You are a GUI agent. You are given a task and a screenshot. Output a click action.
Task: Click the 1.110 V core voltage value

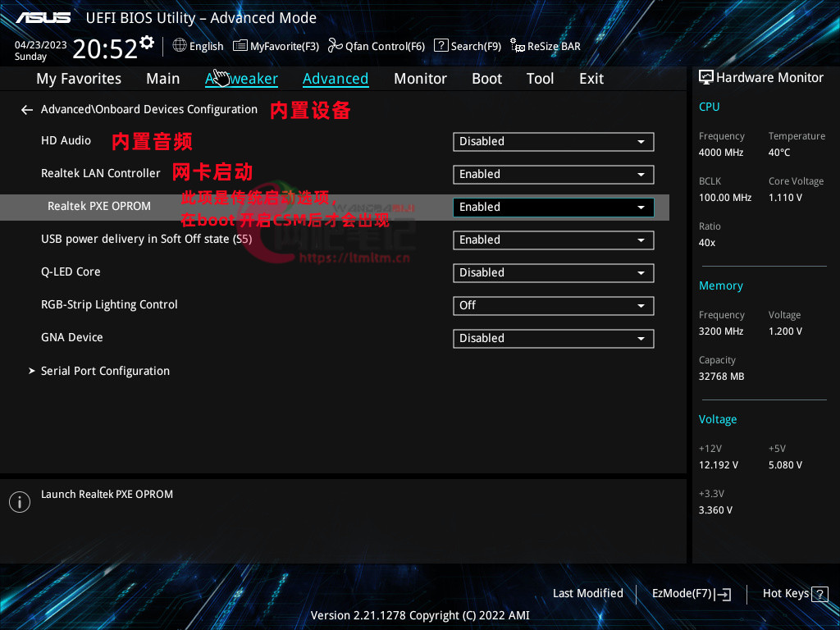(x=785, y=198)
